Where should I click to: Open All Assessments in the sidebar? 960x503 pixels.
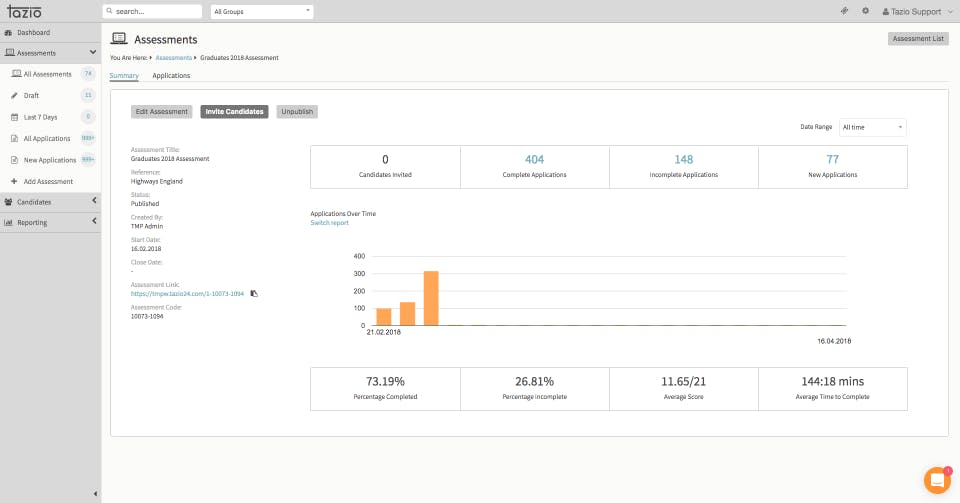point(48,74)
